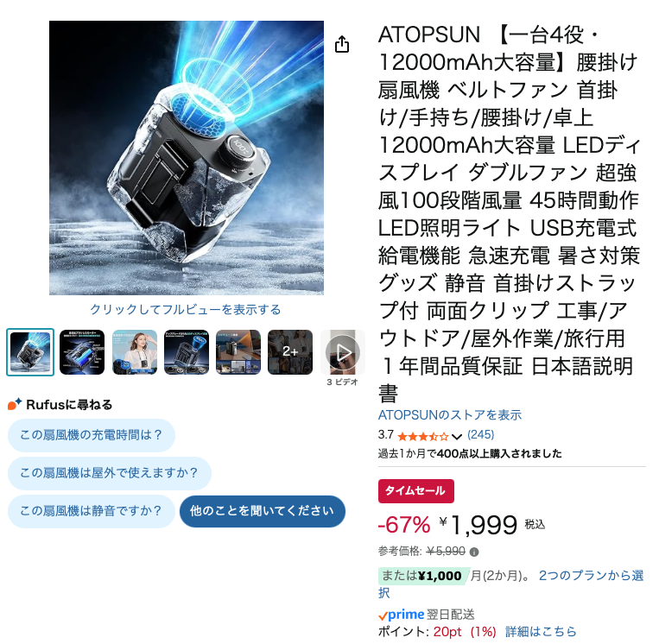Screen dimensions: 659x644
Task: Select the fifth usage scenes thumbnail
Action: pos(238,352)
